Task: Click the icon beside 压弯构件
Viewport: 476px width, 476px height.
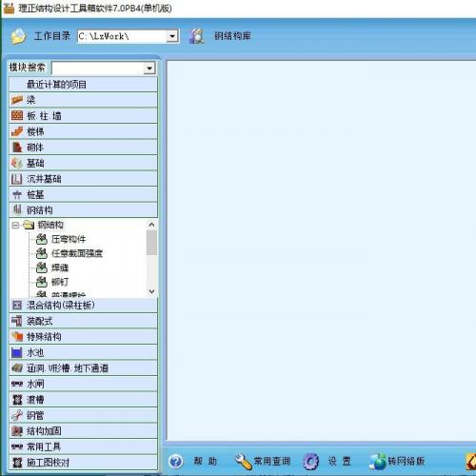Action: coord(42,239)
